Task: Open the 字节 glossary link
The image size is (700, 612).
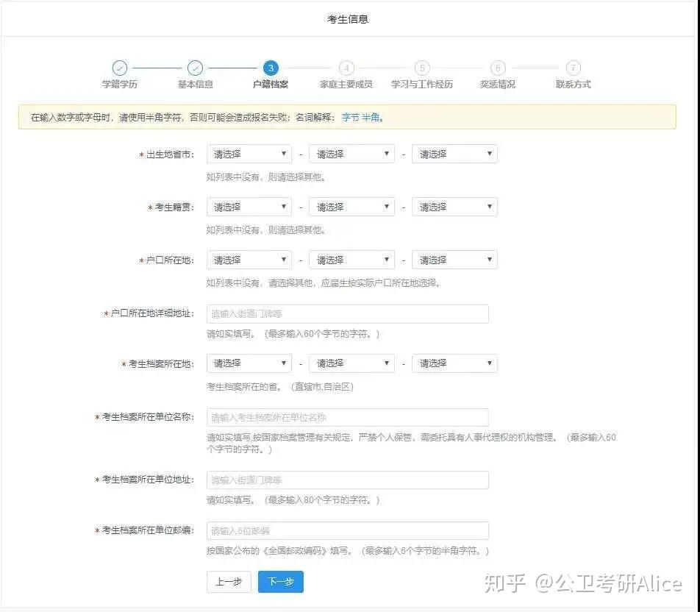Action: pos(351,118)
